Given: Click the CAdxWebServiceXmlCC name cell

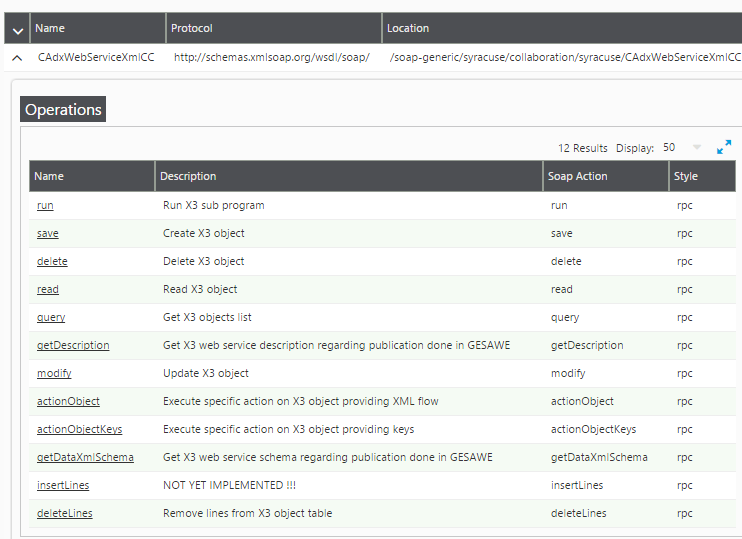Looking at the screenshot, I should pos(96,57).
